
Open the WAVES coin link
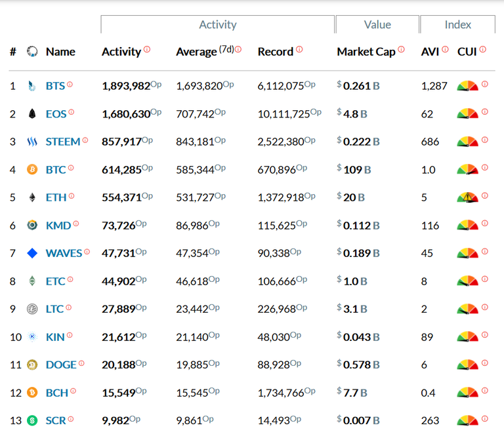pyautogui.click(x=64, y=253)
